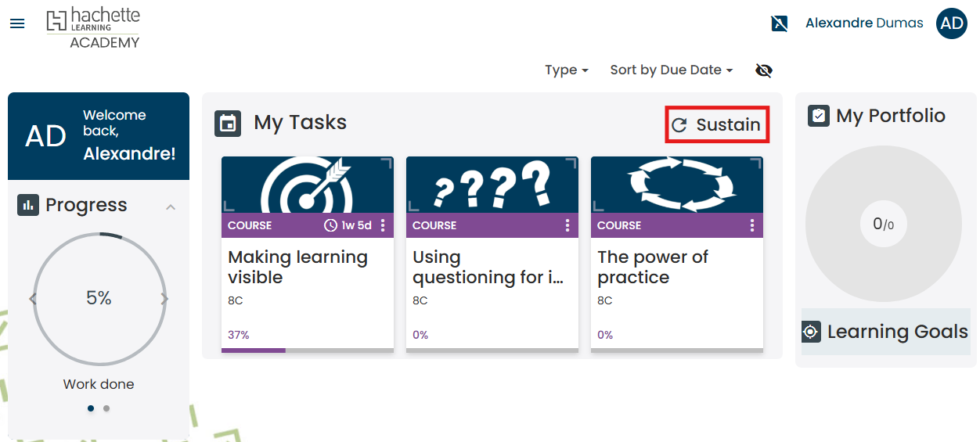This screenshot has width=980, height=442.
Task: Open the Sort by Due Date dropdown
Action: (x=671, y=70)
